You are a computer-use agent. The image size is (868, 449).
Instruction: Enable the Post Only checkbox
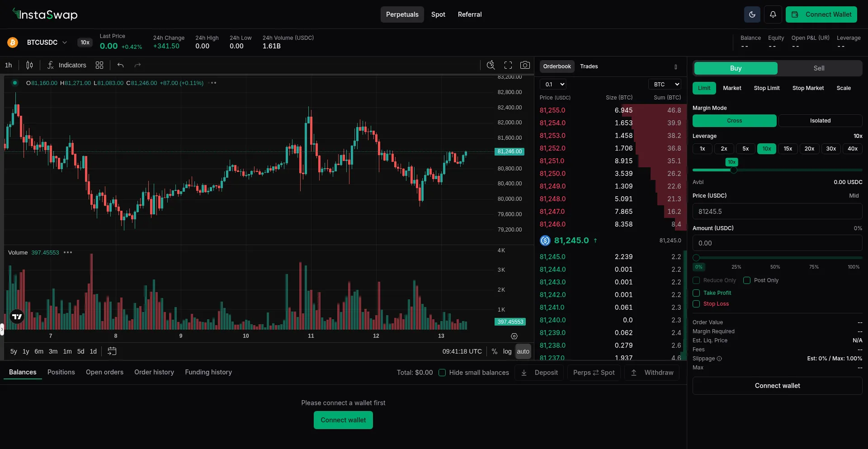click(747, 280)
